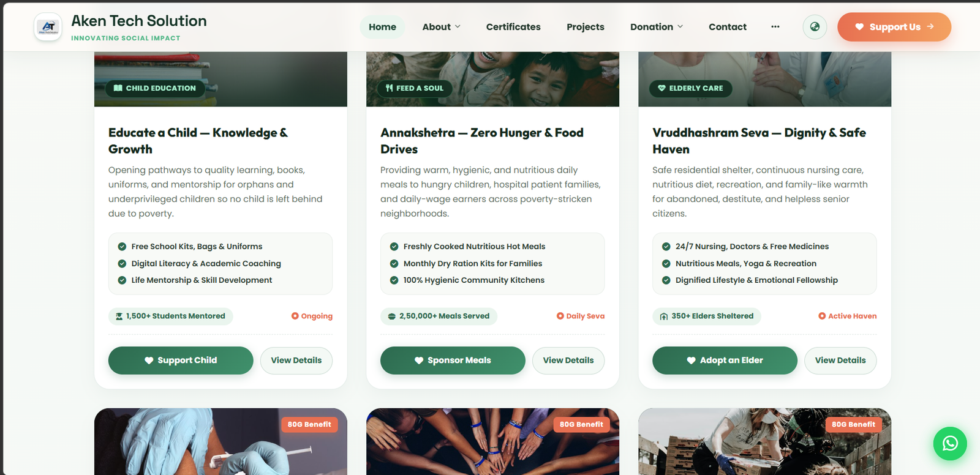Viewport: 980px width, 475px height.
Task: Open the Projects nav item
Action: [x=586, y=27]
